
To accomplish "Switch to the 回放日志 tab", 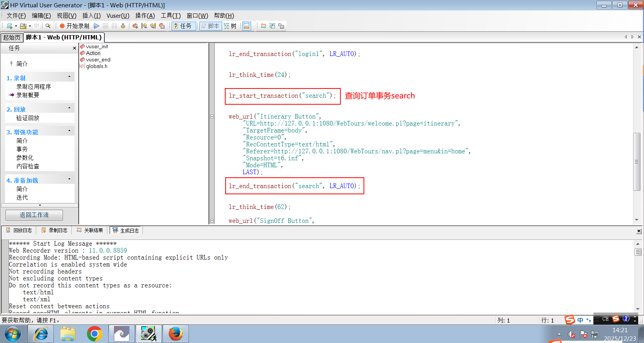I will tap(19, 231).
